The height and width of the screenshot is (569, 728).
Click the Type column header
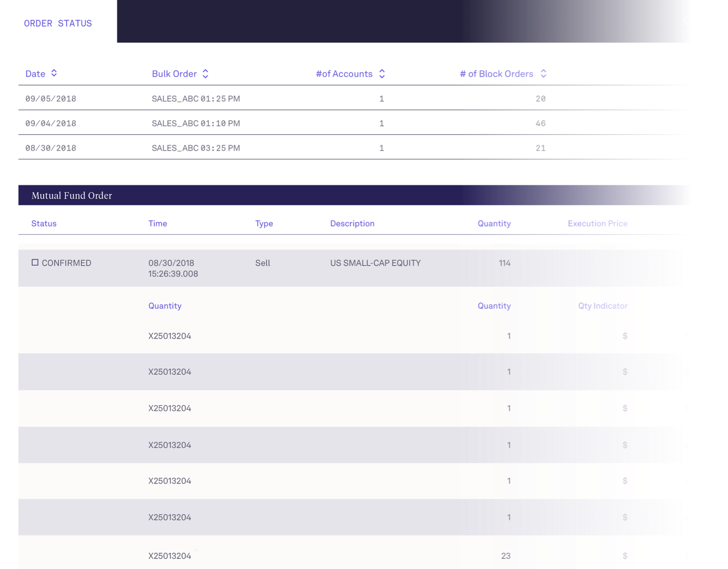(x=264, y=223)
